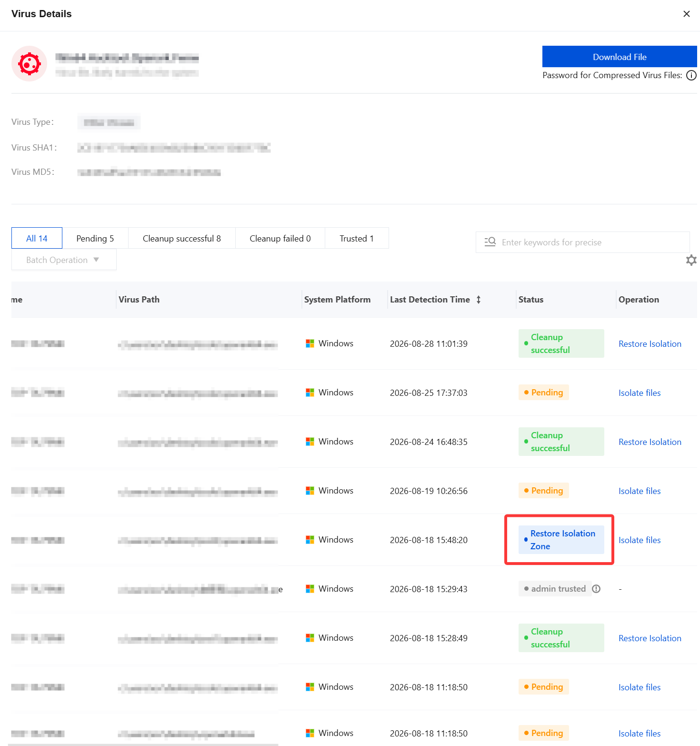Click the search icon in keyword field

pos(490,242)
